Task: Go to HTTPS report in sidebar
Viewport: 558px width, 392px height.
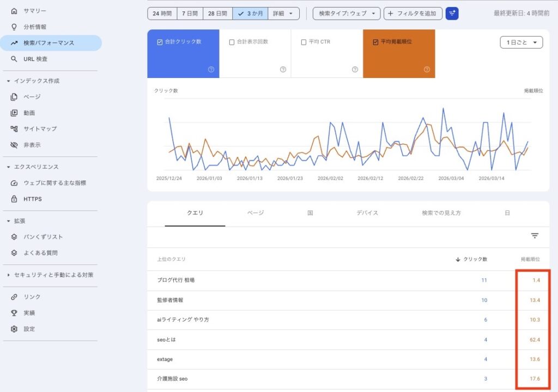Action: click(x=32, y=199)
